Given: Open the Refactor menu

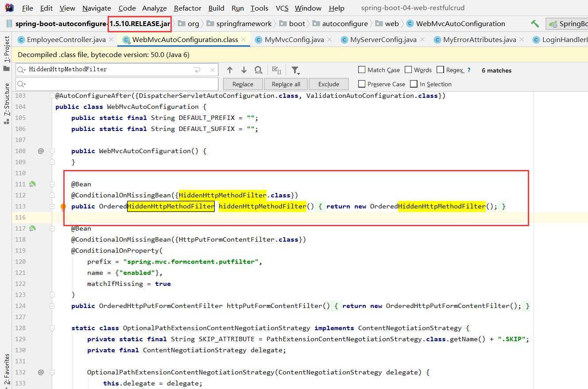Looking at the screenshot, I should [188, 8].
